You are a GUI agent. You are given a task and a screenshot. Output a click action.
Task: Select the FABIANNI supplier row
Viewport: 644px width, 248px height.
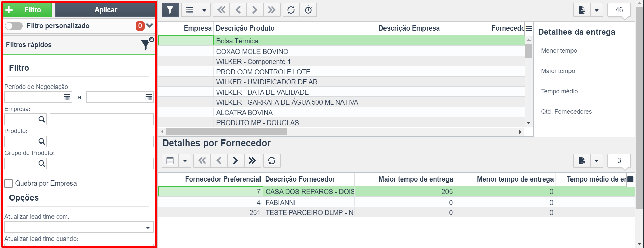click(x=396, y=202)
